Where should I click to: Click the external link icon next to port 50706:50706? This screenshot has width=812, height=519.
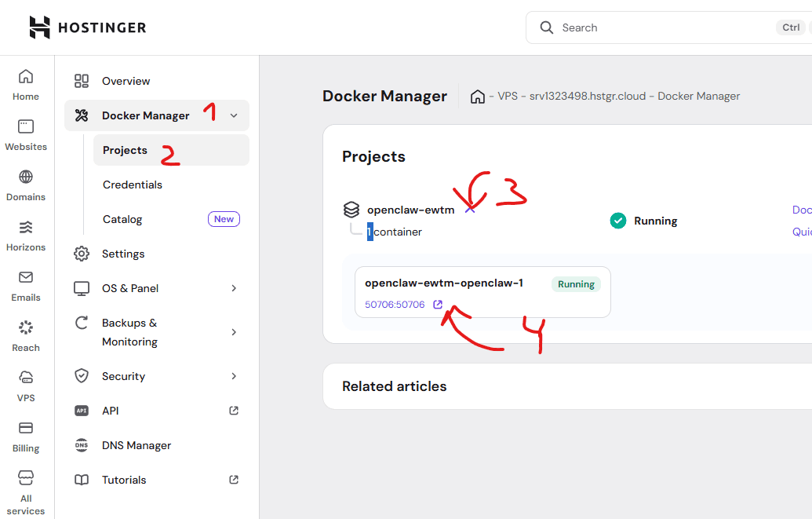(438, 305)
